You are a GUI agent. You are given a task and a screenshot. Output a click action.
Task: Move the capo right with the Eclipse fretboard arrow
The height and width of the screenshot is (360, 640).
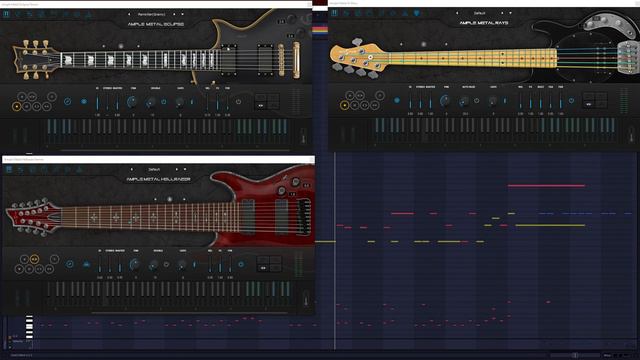click(x=138, y=46)
